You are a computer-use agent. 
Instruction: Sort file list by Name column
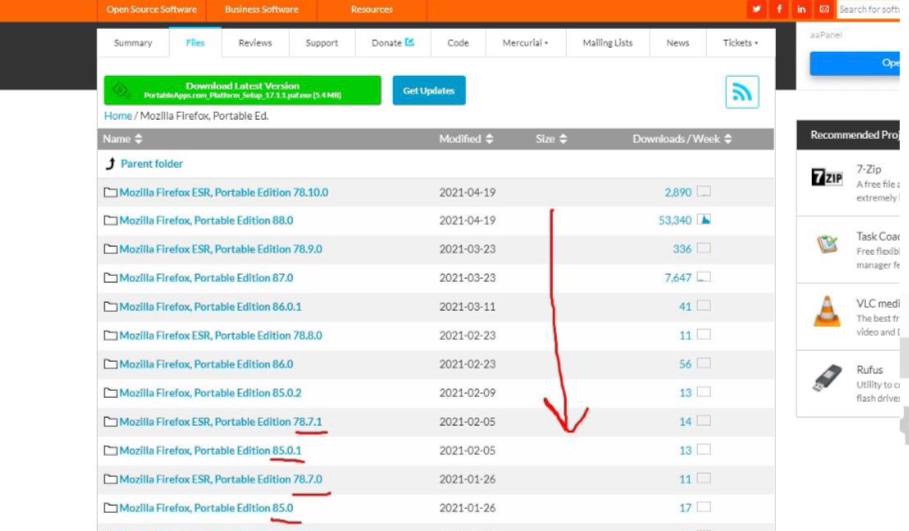tap(123, 139)
